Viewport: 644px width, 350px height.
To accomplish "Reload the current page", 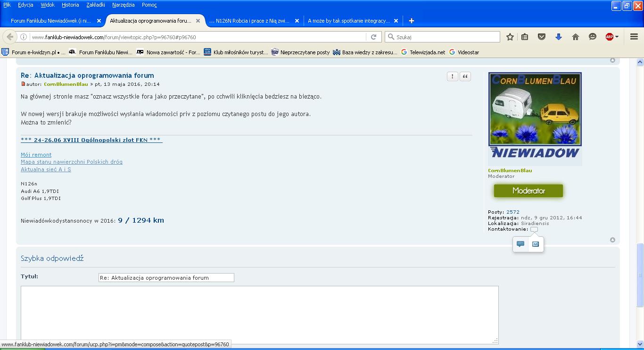I will coord(373,37).
